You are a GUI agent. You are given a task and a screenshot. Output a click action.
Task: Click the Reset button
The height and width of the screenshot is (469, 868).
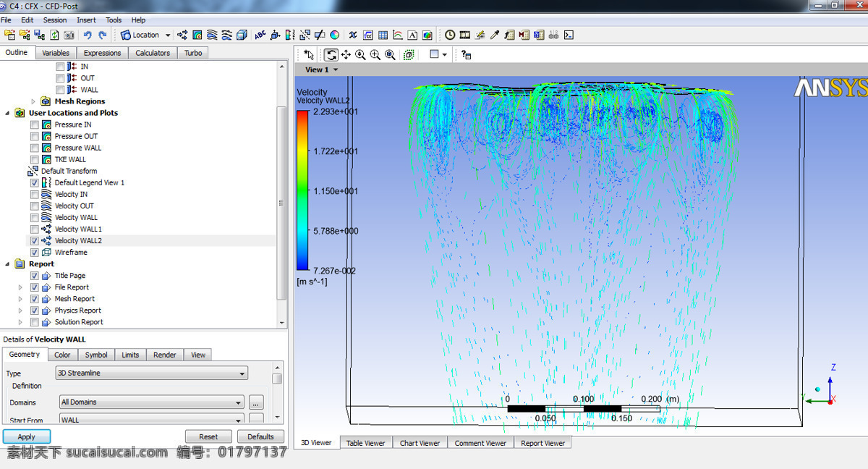[x=208, y=436]
